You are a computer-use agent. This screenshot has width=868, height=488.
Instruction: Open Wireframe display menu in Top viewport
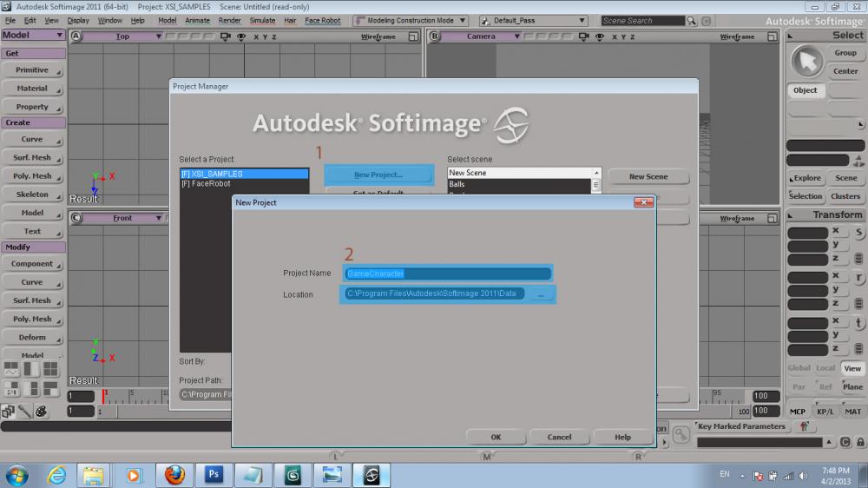tap(378, 36)
